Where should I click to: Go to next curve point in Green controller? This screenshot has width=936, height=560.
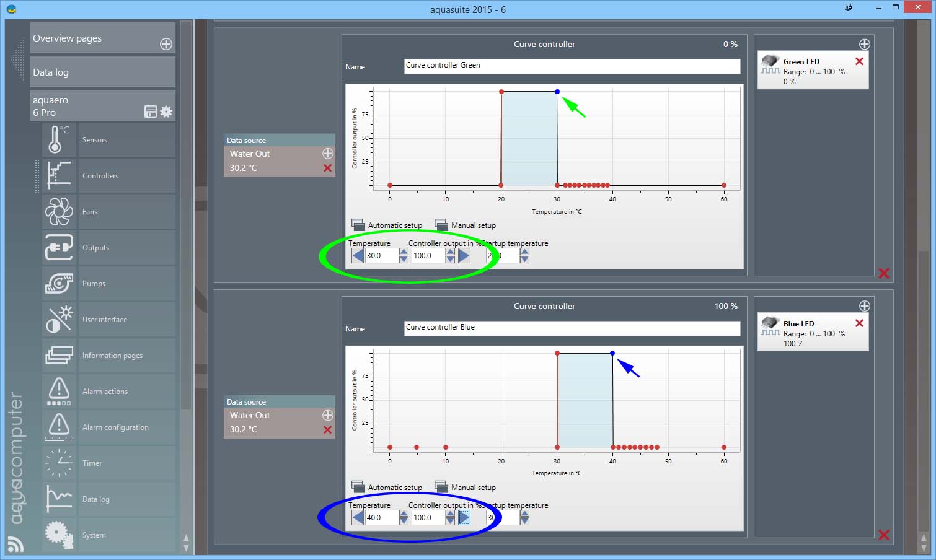[x=464, y=255]
